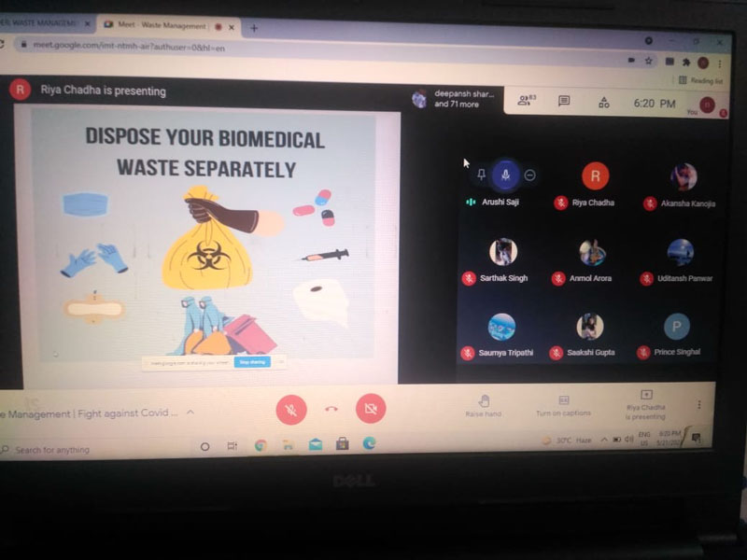747x560 pixels.
Task: Open a new browser tab
Action: (x=253, y=28)
